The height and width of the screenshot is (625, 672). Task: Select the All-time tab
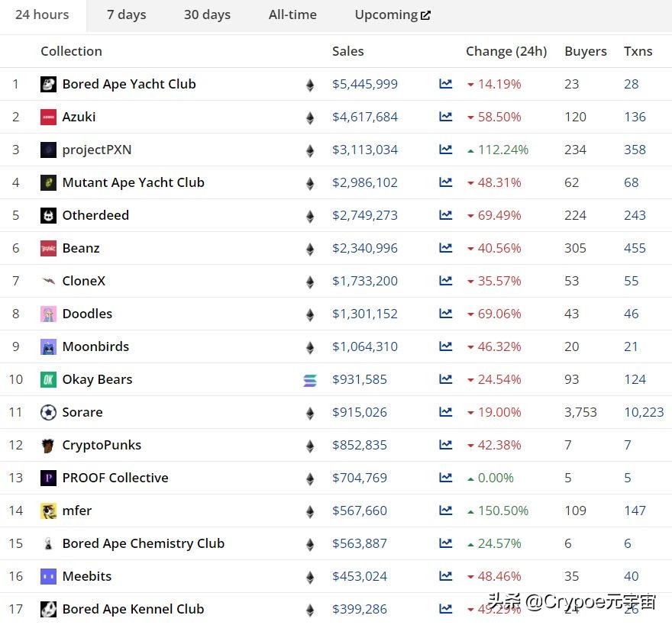[292, 15]
